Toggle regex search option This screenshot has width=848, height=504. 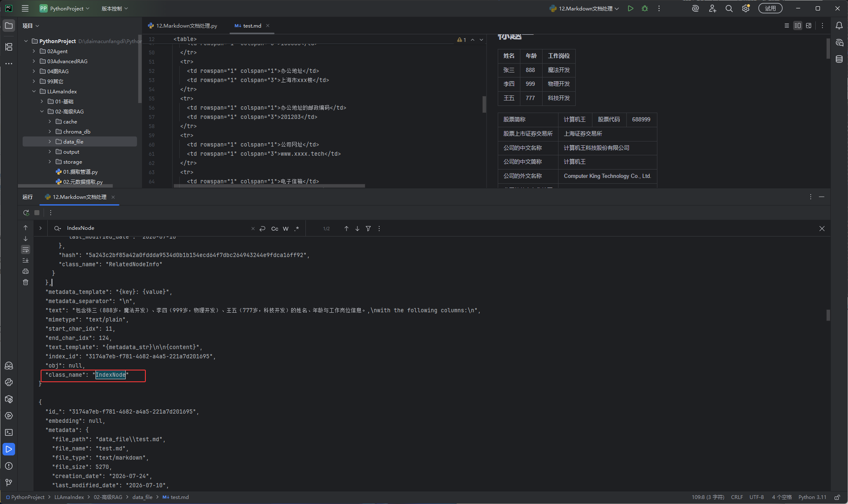pyautogui.click(x=297, y=229)
